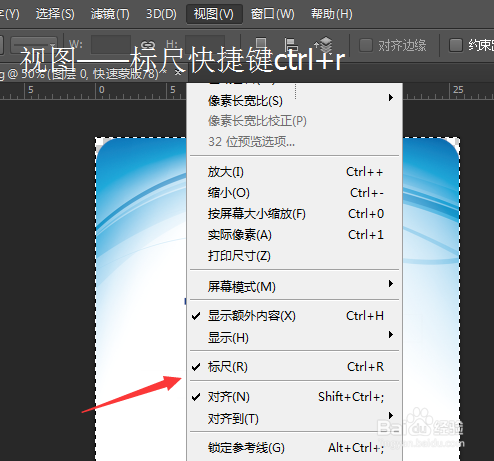Expand 显示(H) submenu
Viewport: 494px width, 461px height.
pyautogui.click(x=295, y=338)
